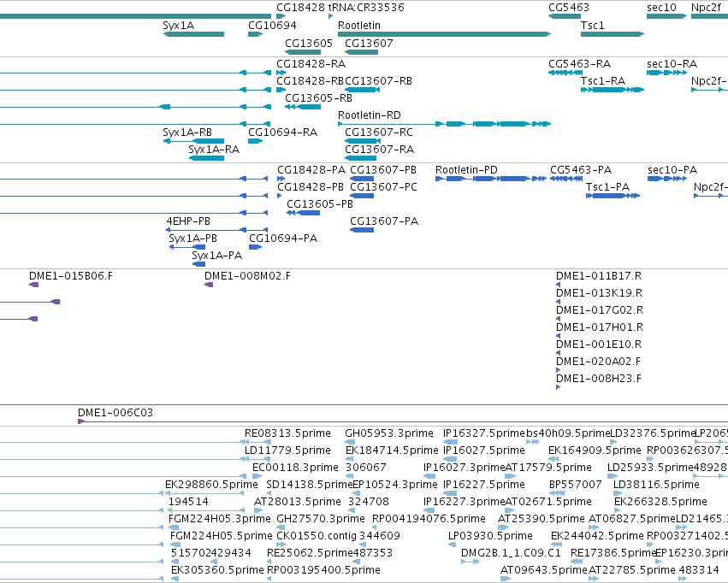Select the AT09643.5prime EST label
728x583 pixels.
pos(544,570)
